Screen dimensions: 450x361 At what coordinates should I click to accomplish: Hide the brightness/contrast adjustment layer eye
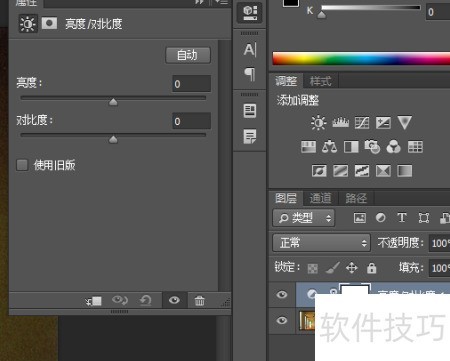point(282,294)
